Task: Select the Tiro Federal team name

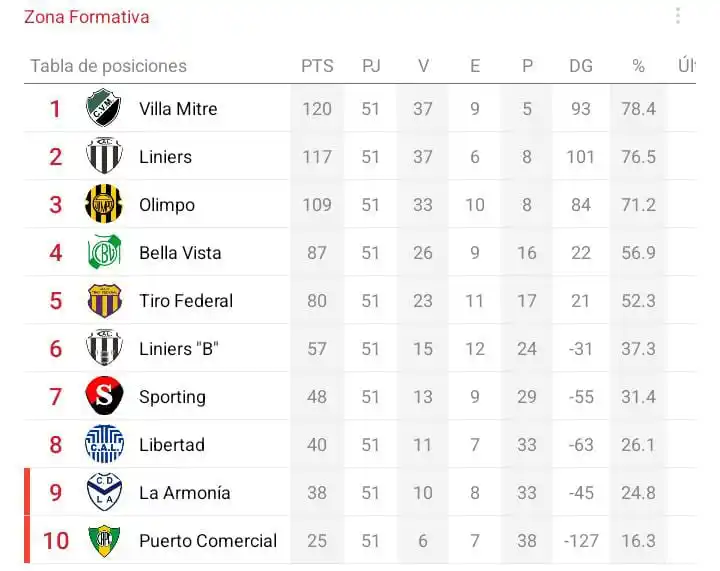Action: (x=186, y=301)
